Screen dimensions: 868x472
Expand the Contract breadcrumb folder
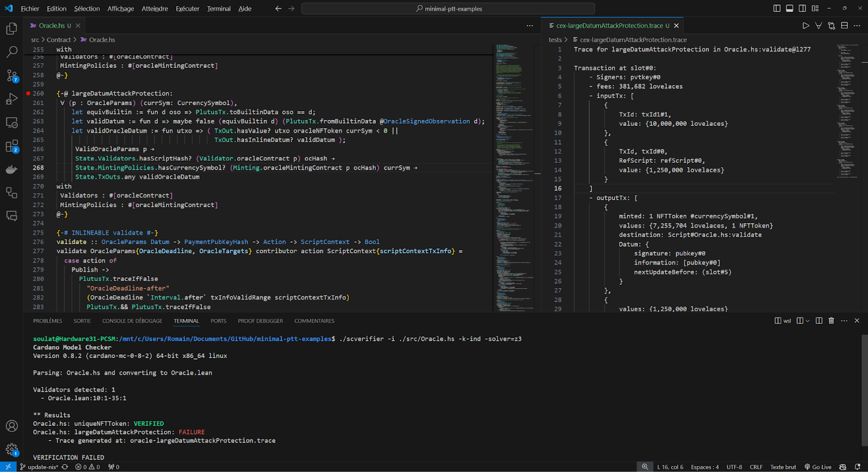[59, 40]
